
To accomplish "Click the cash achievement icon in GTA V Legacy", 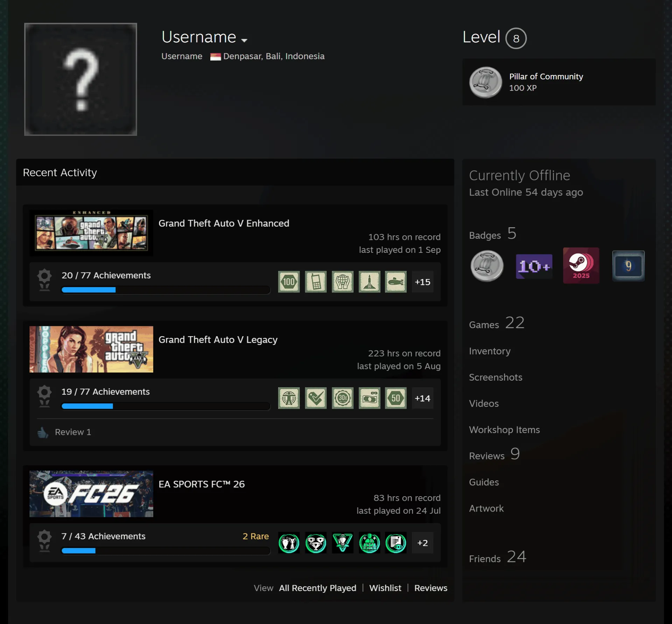I will pos(369,398).
